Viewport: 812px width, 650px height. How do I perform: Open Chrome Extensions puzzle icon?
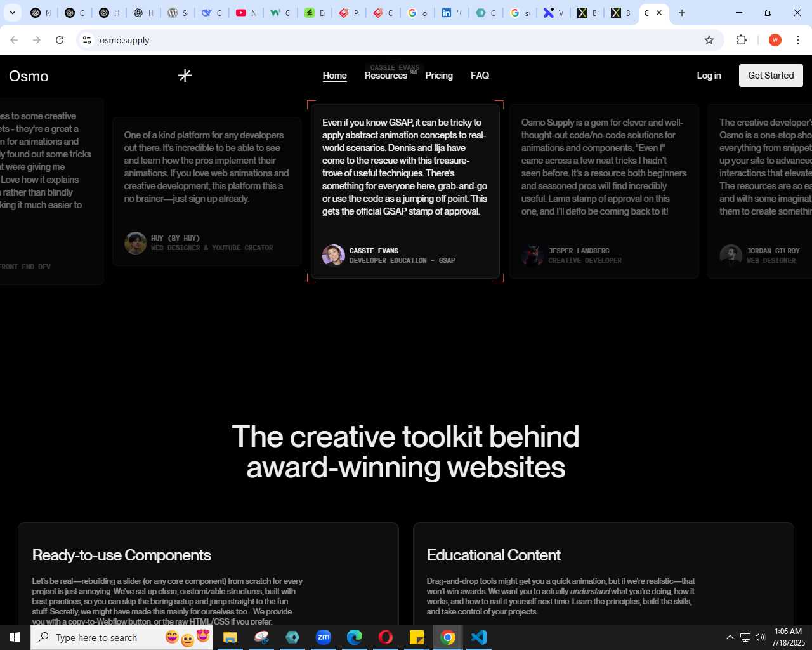click(x=741, y=40)
